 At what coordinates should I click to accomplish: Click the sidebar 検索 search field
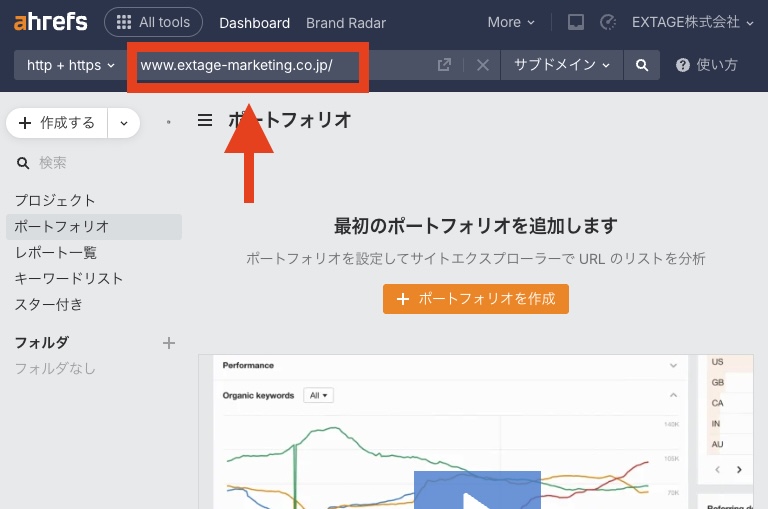tap(90, 162)
